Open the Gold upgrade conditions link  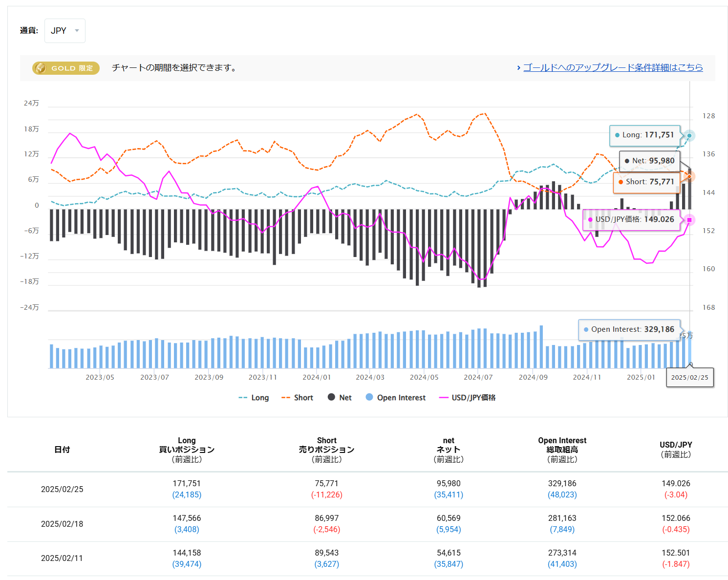[x=613, y=67]
